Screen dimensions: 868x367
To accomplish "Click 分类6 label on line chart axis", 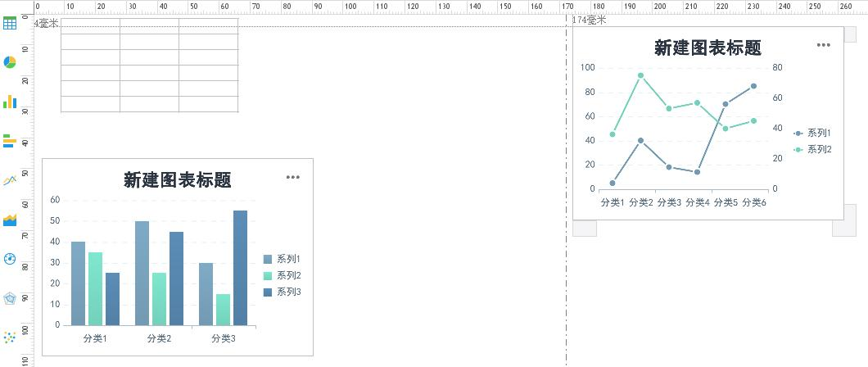I will [x=754, y=202].
